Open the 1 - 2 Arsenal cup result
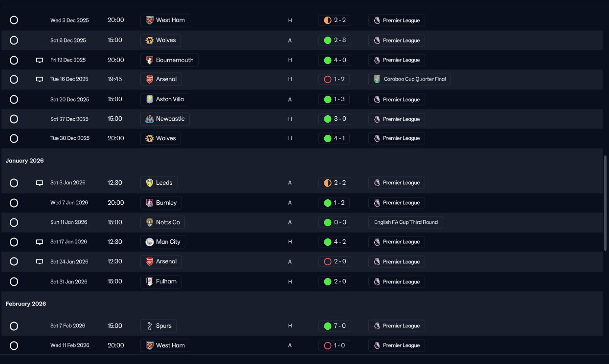609x364 pixels. (x=335, y=79)
